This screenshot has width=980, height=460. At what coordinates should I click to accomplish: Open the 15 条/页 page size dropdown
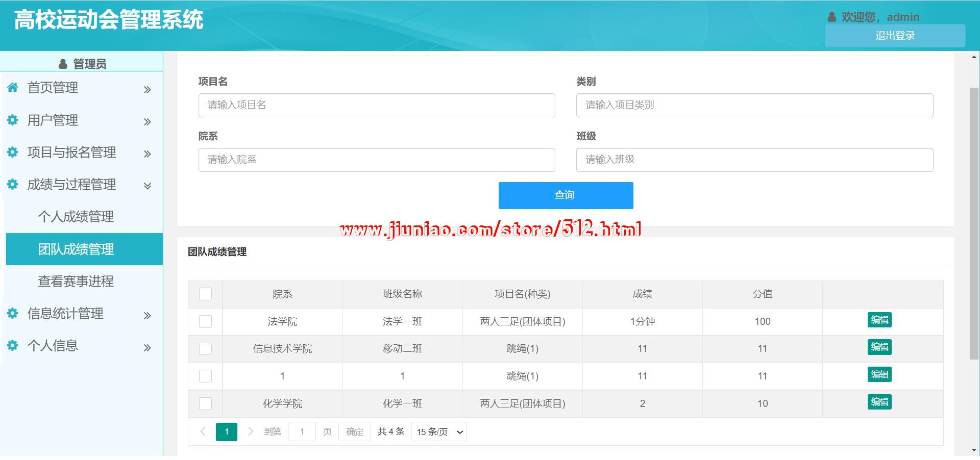pyautogui.click(x=438, y=432)
